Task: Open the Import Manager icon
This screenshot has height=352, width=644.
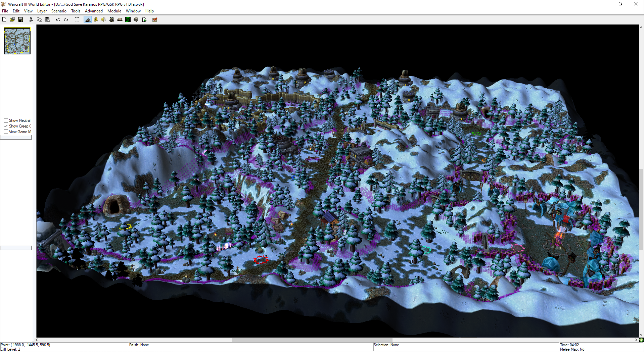Action: [144, 19]
